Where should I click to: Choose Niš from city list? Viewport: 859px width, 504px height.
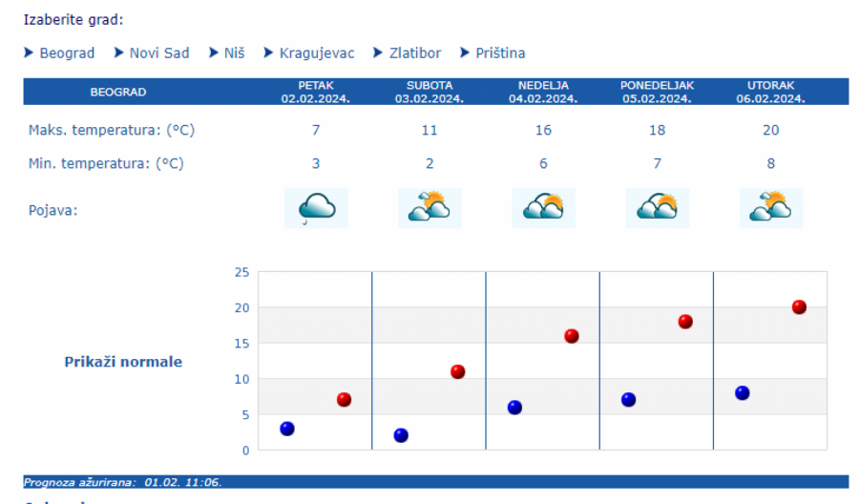pyautogui.click(x=235, y=53)
